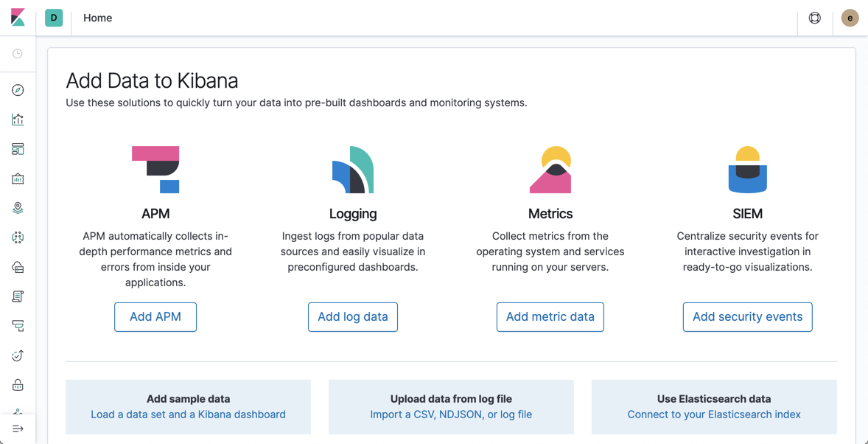868x444 pixels.
Task: Open the Logs app sidebar icon
Action: [x=18, y=296]
